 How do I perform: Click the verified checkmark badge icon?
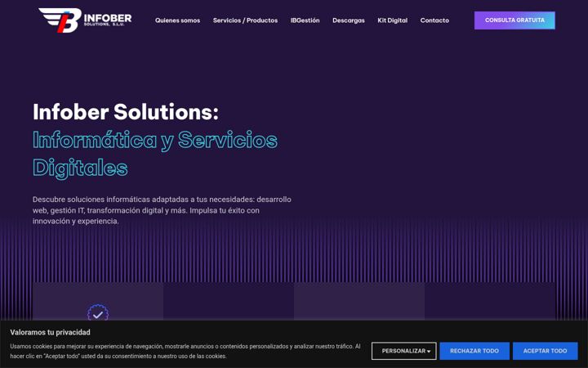point(98,313)
